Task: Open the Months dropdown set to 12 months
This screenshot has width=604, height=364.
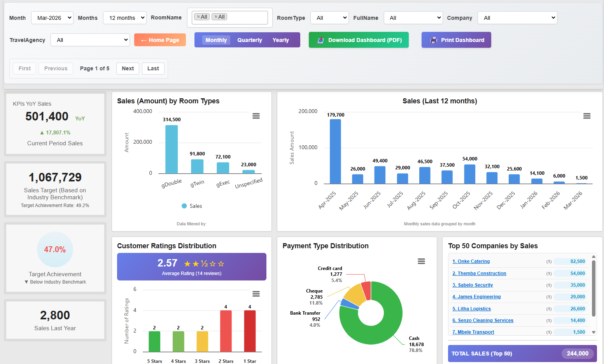Action: coord(124,18)
